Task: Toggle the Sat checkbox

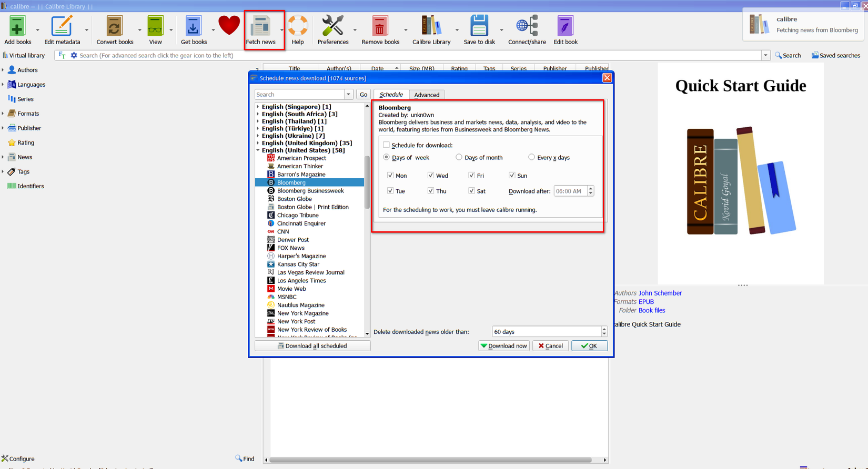Action: pos(471,191)
